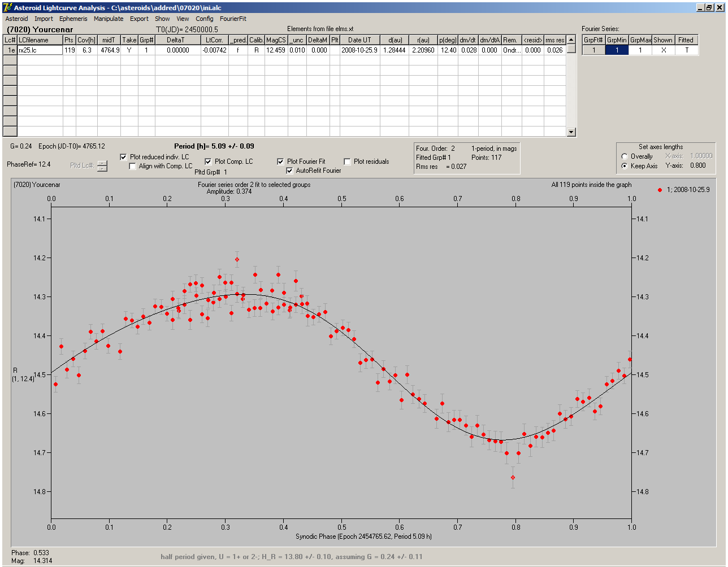This screenshot has height=567, width=728.
Task: Open the View menu
Action: click(x=183, y=19)
